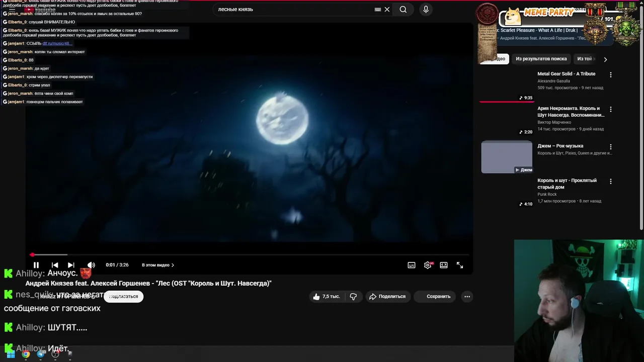This screenshot has height=362, width=644.
Task: Skip to previous video
Action: [55, 265]
